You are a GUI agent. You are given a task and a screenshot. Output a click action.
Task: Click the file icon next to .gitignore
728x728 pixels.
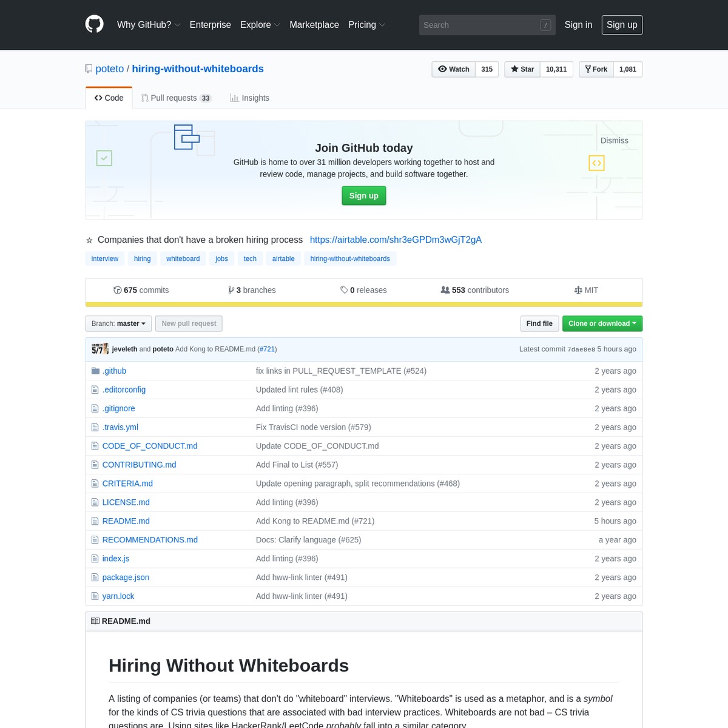tap(95, 408)
